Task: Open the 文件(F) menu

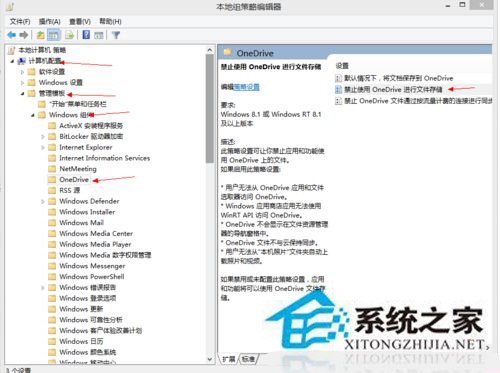Action: pos(20,22)
